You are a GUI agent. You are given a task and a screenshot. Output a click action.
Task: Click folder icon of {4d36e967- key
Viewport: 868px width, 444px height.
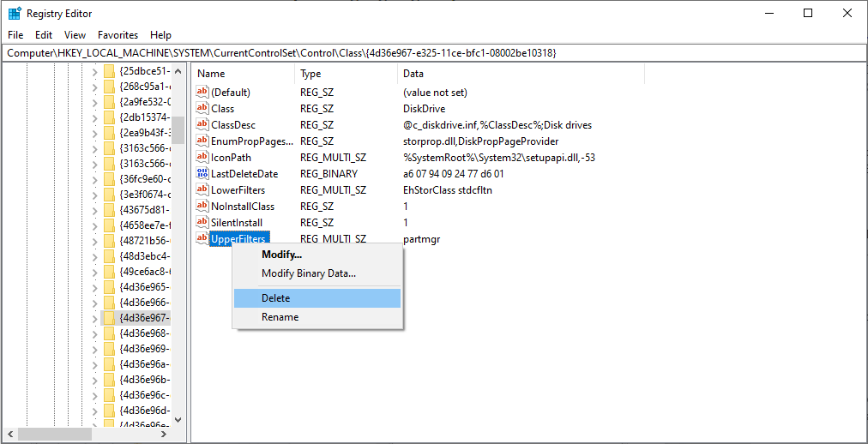coord(110,318)
